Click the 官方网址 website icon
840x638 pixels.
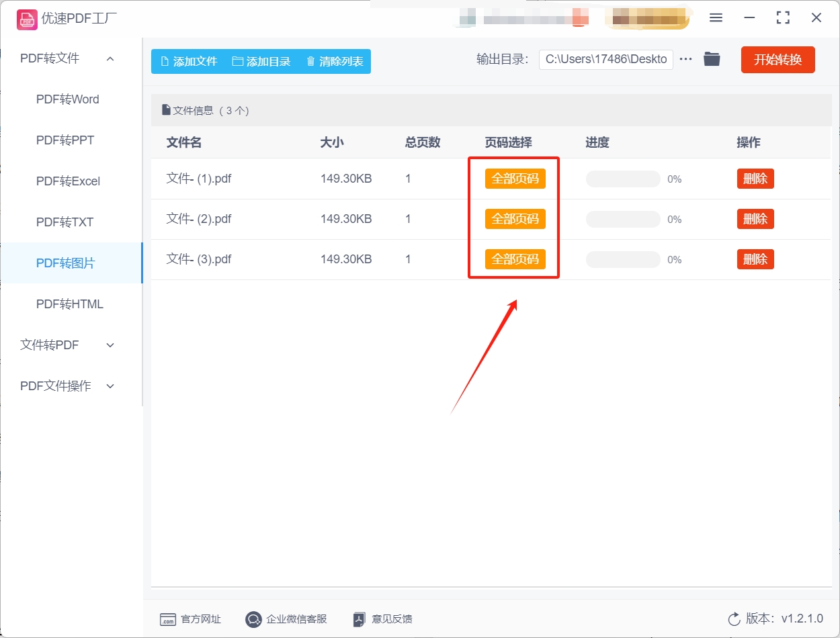pos(168,619)
